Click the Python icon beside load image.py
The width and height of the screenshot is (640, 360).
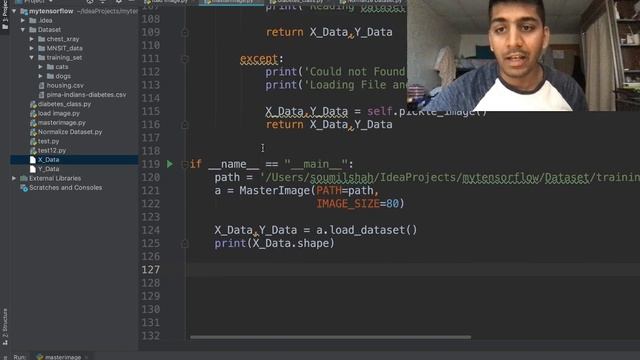[x=33, y=113]
